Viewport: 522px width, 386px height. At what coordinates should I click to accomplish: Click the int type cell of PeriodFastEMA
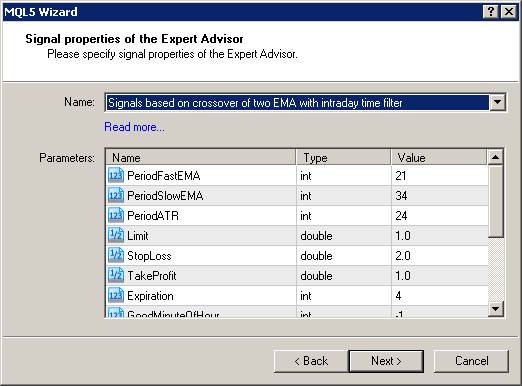(344, 176)
